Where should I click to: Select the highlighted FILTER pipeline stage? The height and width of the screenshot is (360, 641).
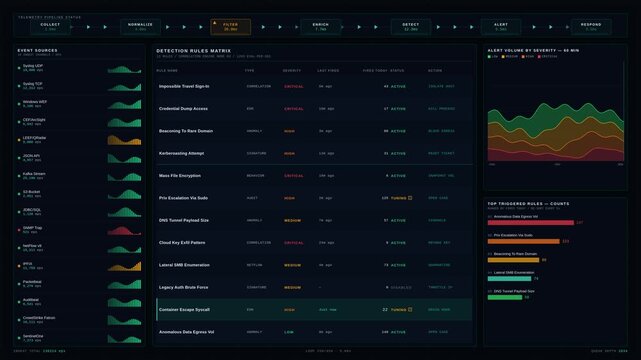click(x=231, y=27)
